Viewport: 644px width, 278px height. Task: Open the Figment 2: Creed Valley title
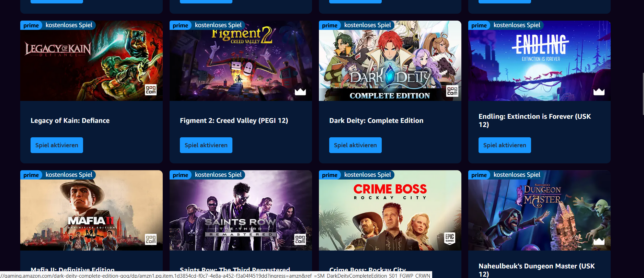tap(234, 120)
